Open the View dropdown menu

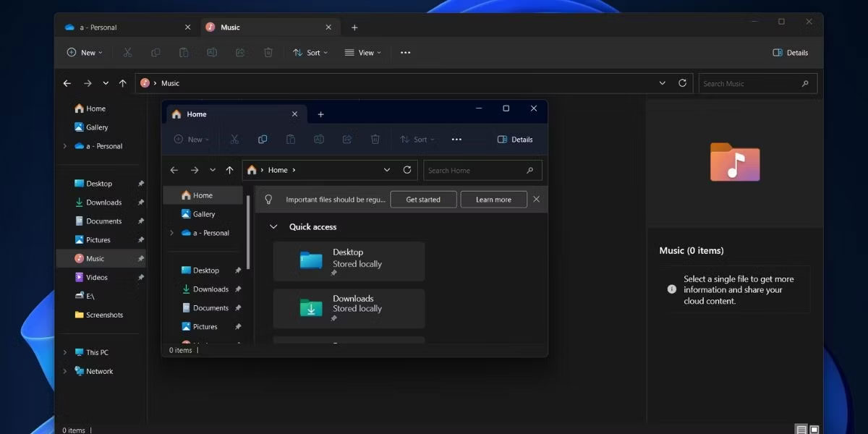(363, 53)
